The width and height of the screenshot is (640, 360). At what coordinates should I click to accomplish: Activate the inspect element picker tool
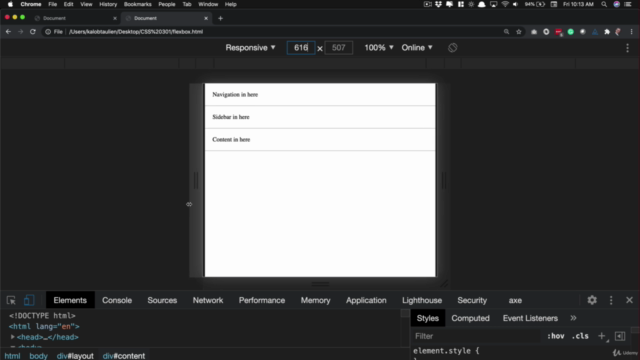click(x=11, y=300)
